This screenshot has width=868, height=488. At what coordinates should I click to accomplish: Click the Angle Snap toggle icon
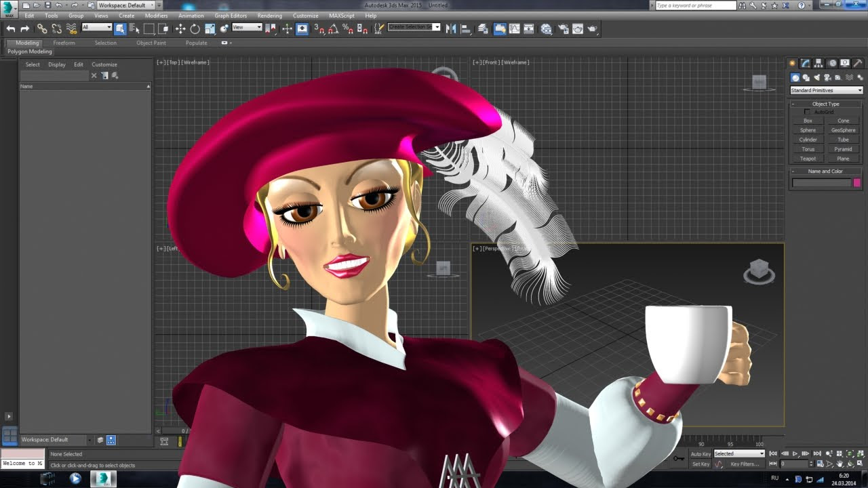[x=333, y=28]
